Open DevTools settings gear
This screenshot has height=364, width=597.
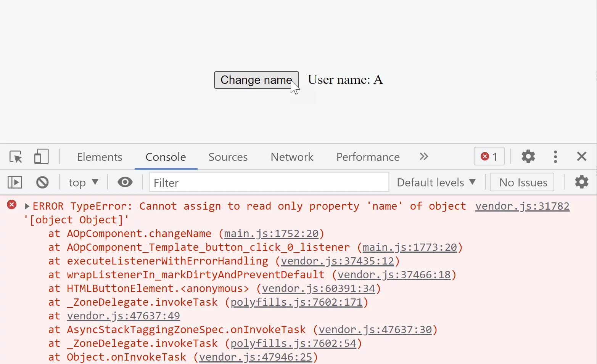tap(528, 156)
